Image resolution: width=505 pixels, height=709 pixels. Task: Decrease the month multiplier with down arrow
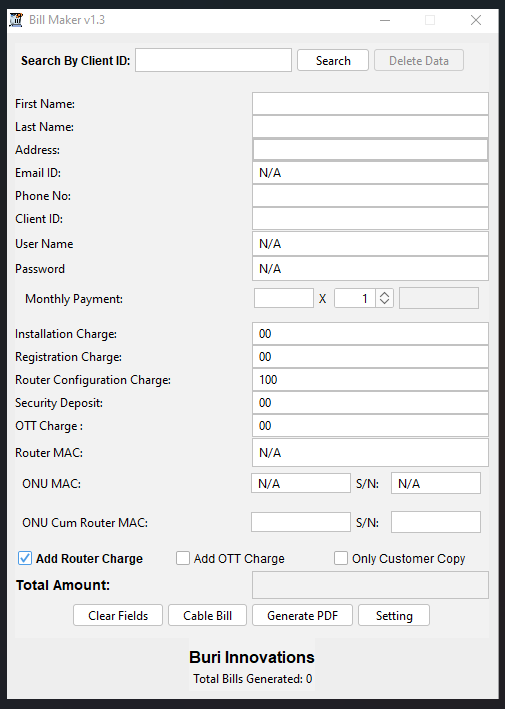click(x=384, y=303)
